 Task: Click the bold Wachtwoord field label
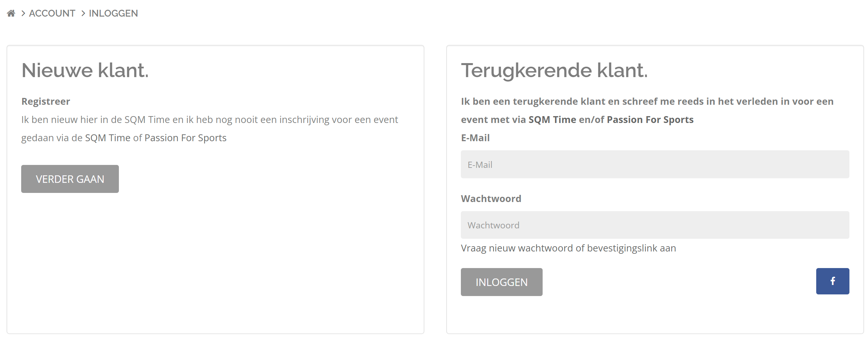tap(491, 198)
